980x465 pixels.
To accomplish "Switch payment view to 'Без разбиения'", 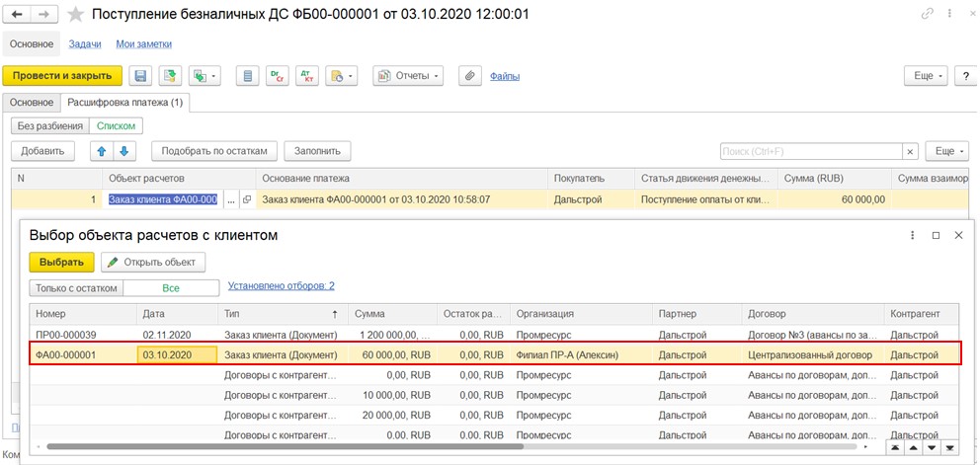I will click(49, 126).
